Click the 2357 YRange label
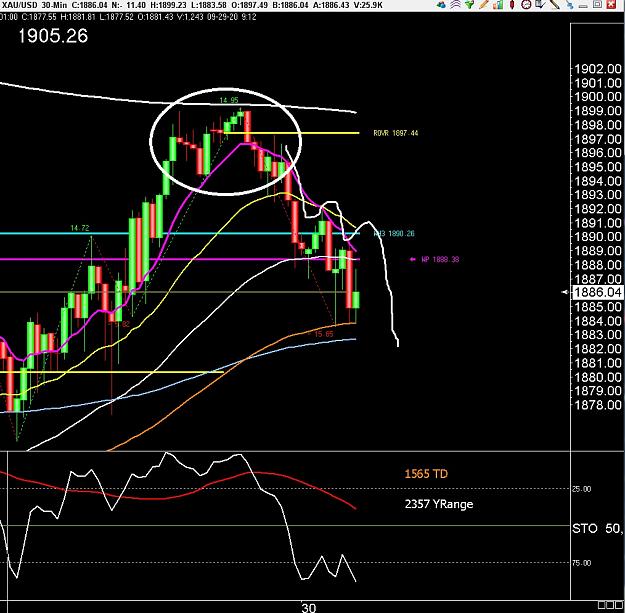This screenshot has width=625, height=613. click(439, 504)
